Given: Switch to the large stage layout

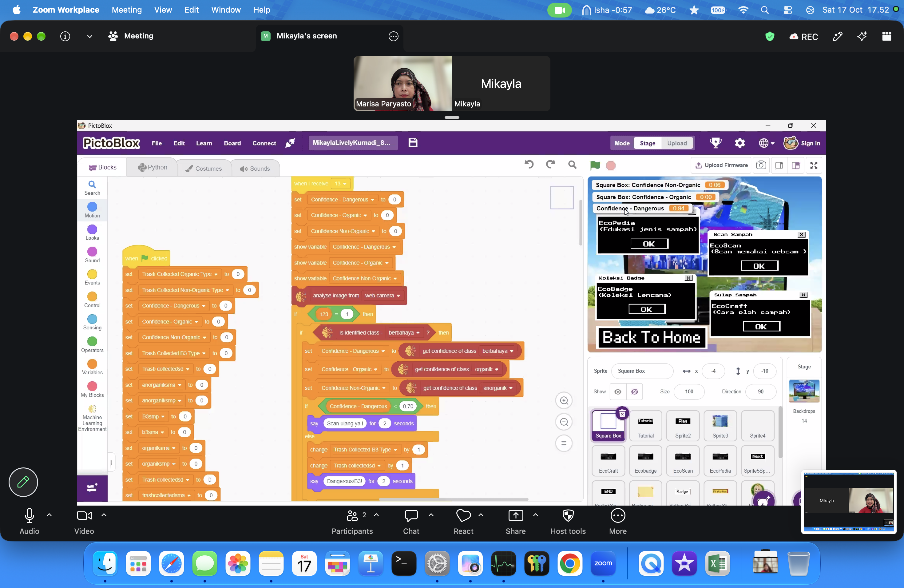Looking at the screenshot, I should click(796, 165).
